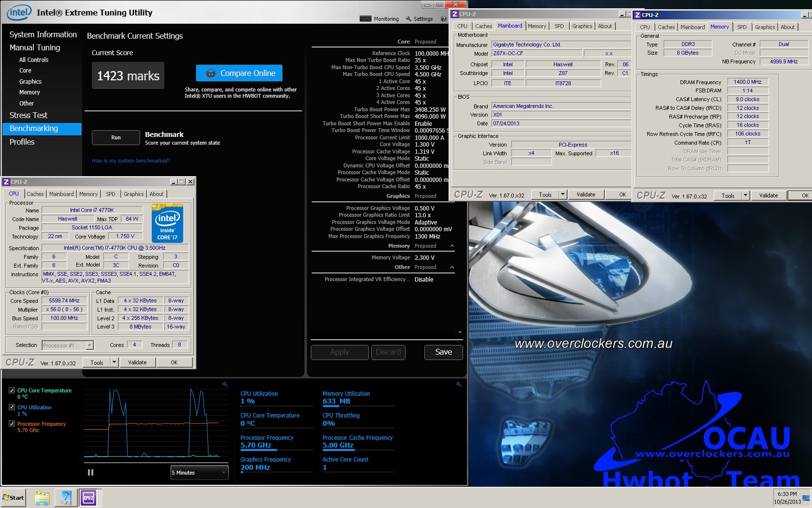Open the XTU taskbar icon

(x=66, y=498)
